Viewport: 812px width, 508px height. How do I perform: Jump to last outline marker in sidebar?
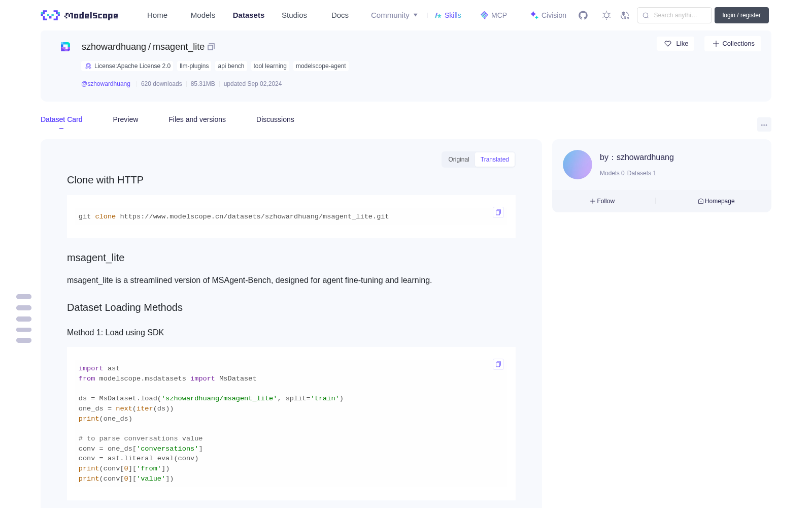pyautogui.click(x=24, y=340)
